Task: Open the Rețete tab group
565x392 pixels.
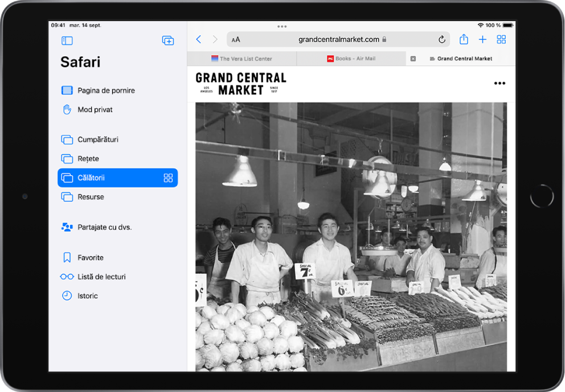Action: point(117,158)
